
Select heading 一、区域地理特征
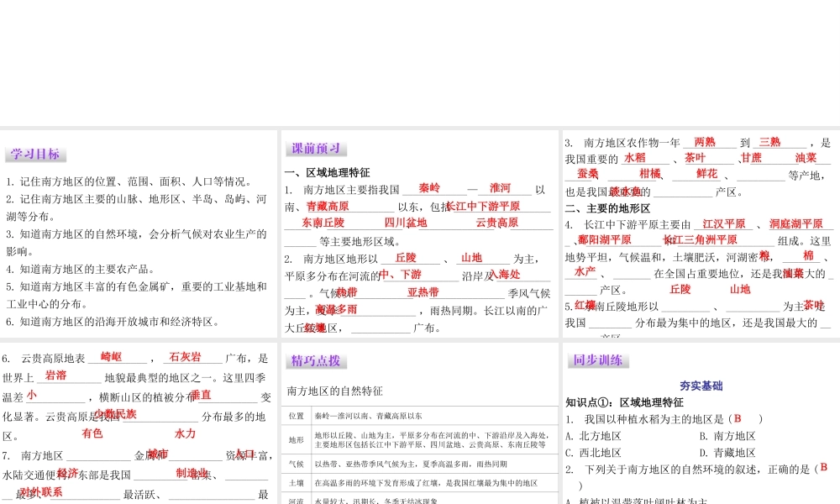click(x=328, y=172)
